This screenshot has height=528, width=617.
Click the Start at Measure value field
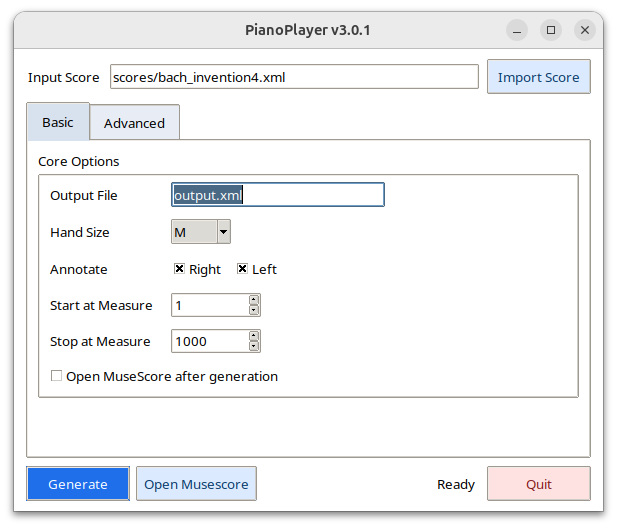(210, 305)
